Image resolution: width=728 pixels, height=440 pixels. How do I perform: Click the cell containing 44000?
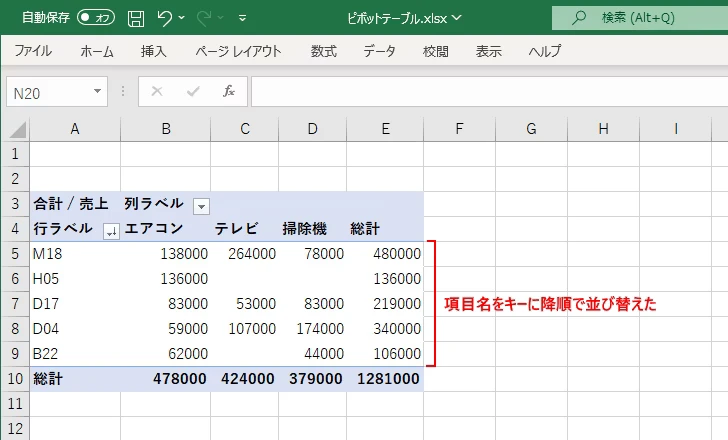[x=312, y=354]
